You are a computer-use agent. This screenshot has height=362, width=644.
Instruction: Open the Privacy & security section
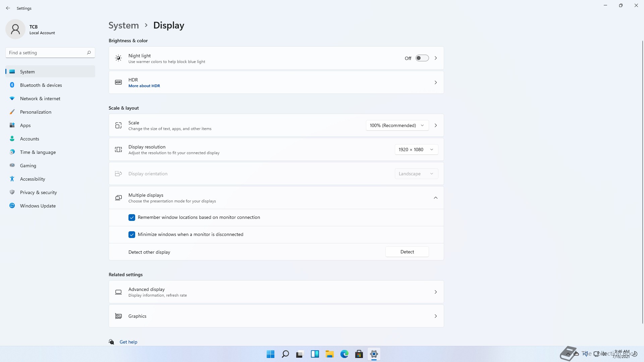click(38, 192)
